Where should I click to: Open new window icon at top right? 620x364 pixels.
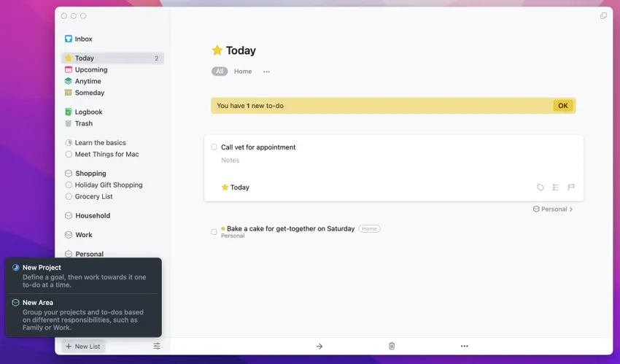pyautogui.click(x=603, y=16)
